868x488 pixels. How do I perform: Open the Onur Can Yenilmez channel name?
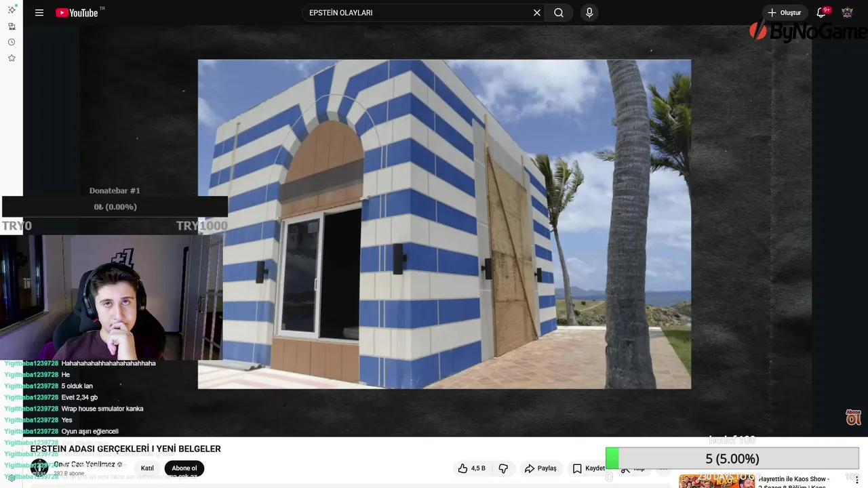85,464
